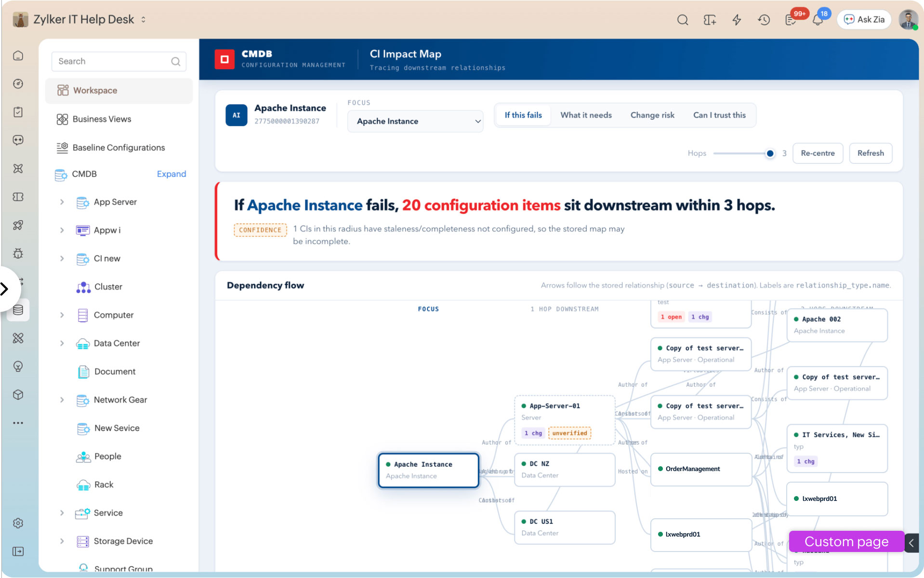
Task: Click the user profile avatar
Action: click(x=908, y=20)
